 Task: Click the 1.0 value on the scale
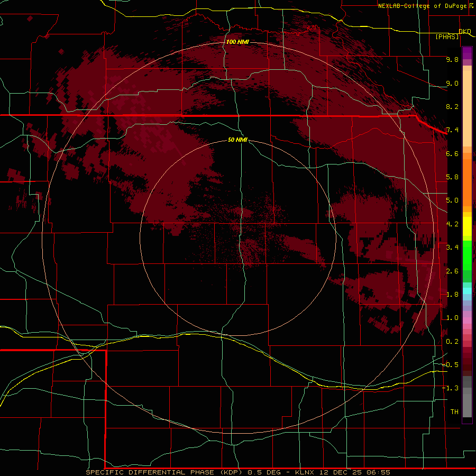coord(452,318)
